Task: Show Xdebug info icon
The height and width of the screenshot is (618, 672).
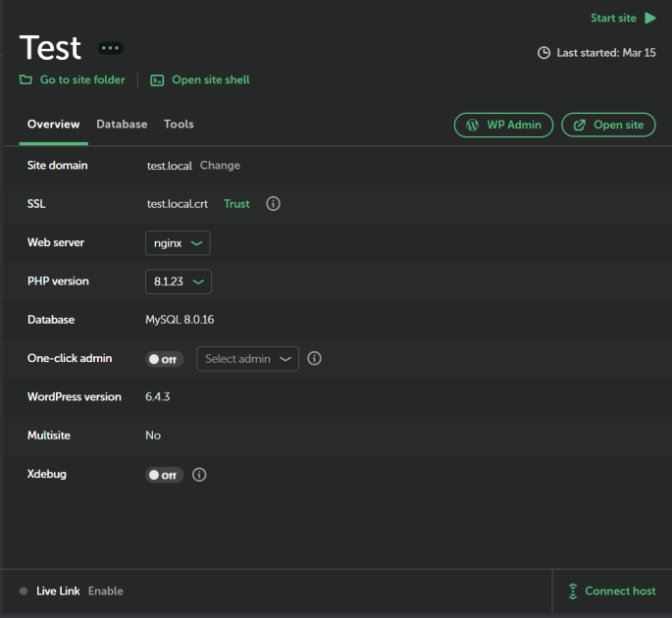Action: coord(199,475)
